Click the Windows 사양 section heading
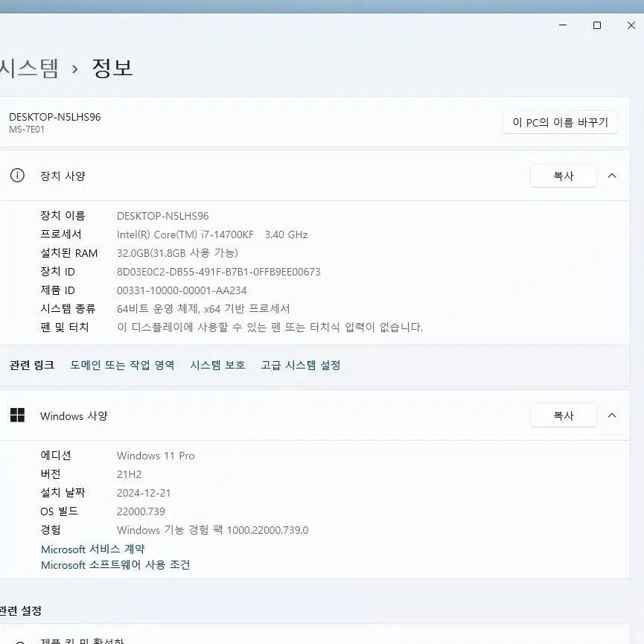 (74, 415)
